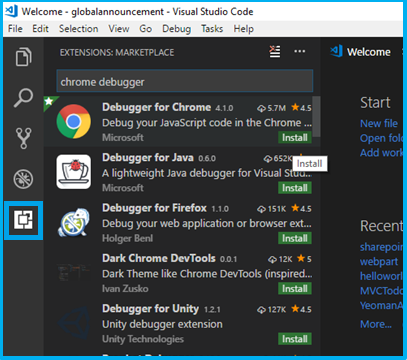Select the Extensions icon in activity bar
This screenshot has width=407, height=360.
tap(23, 220)
